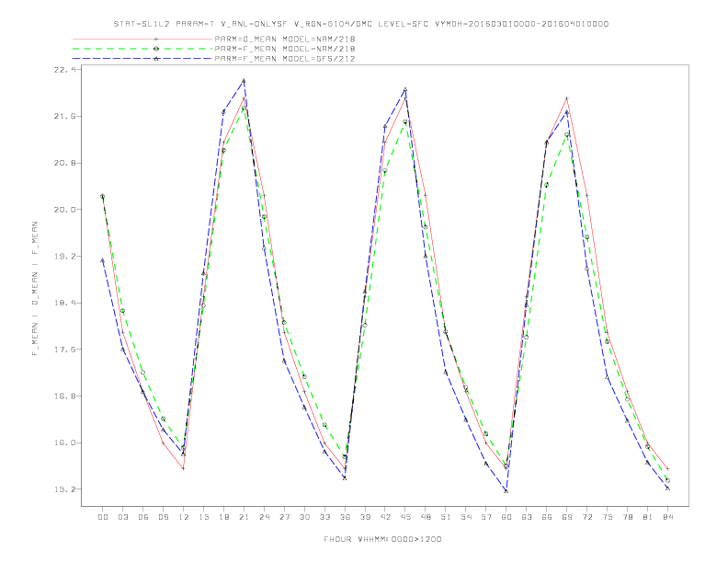Click x-axis tick label 81
This screenshot has height=563, width=728.
tap(648, 517)
